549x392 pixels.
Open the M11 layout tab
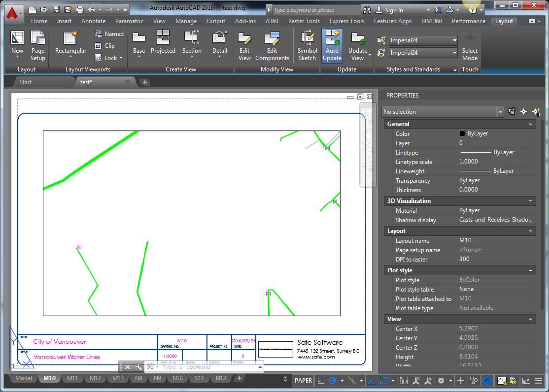pos(72,378)
